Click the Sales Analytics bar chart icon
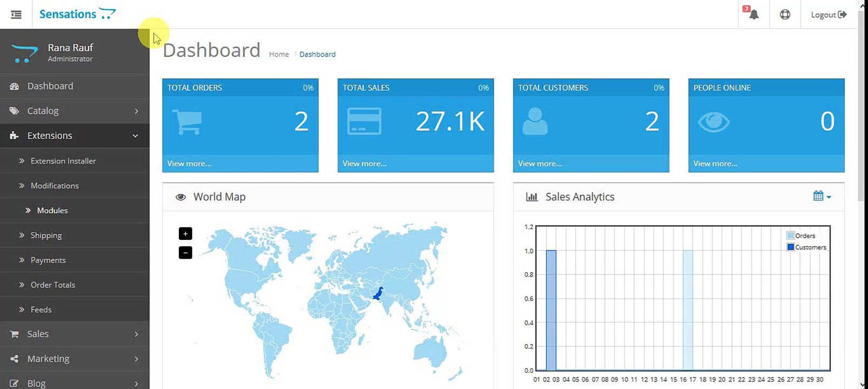 [531, 197]
